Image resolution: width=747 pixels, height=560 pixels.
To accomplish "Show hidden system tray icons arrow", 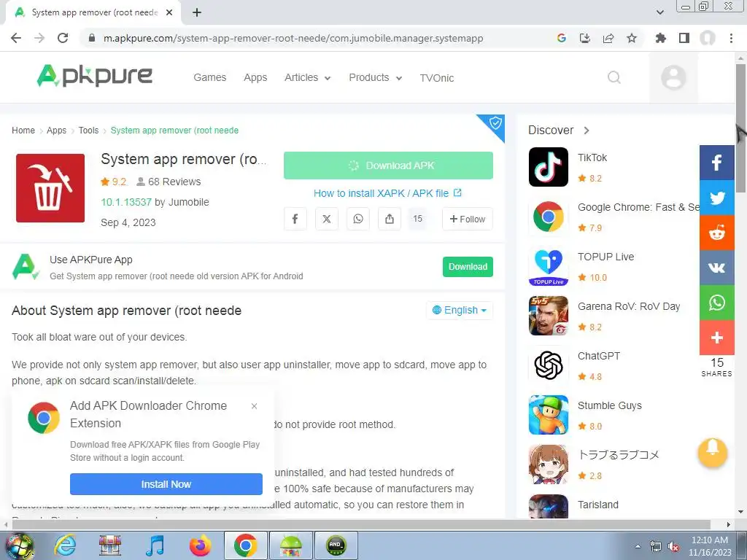I will 638,546.
